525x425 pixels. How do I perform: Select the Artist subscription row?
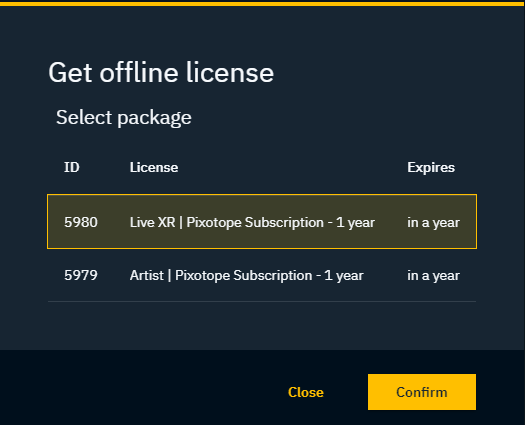pyautogui.click(x=262, y=275)
